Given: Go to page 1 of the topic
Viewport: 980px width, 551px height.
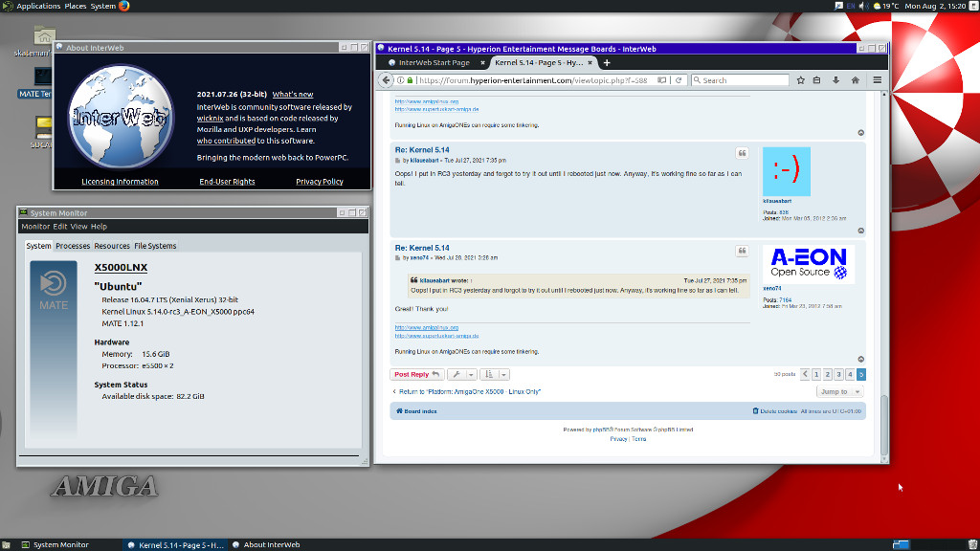Looking at the screenshot, I should (816, 374).
